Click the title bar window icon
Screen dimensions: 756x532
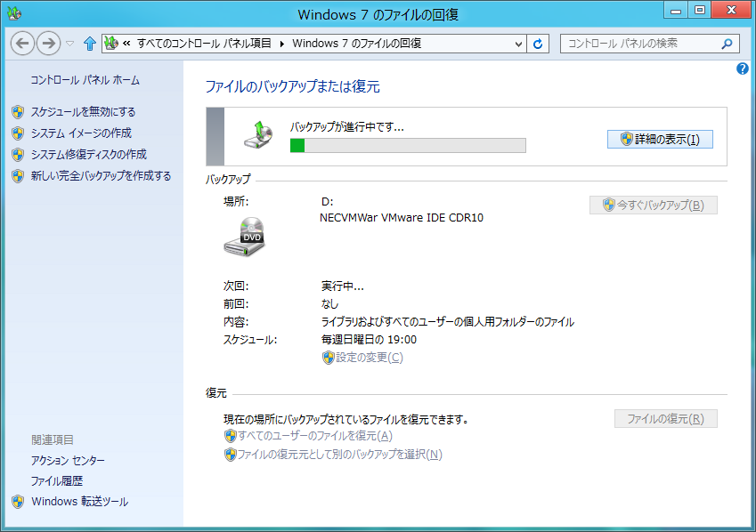[14, 13]
